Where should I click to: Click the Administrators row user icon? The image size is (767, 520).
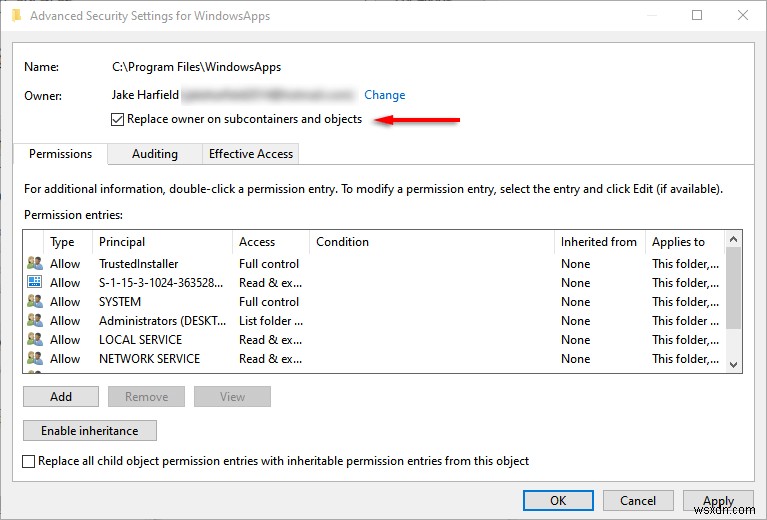(x=35, y=320)
